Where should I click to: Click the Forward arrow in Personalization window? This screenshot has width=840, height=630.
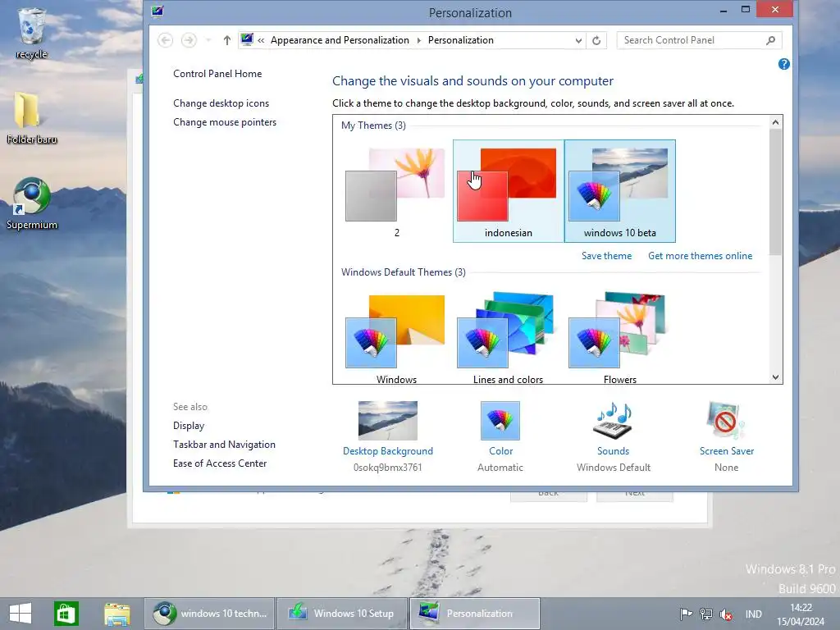tap(189, 40)
